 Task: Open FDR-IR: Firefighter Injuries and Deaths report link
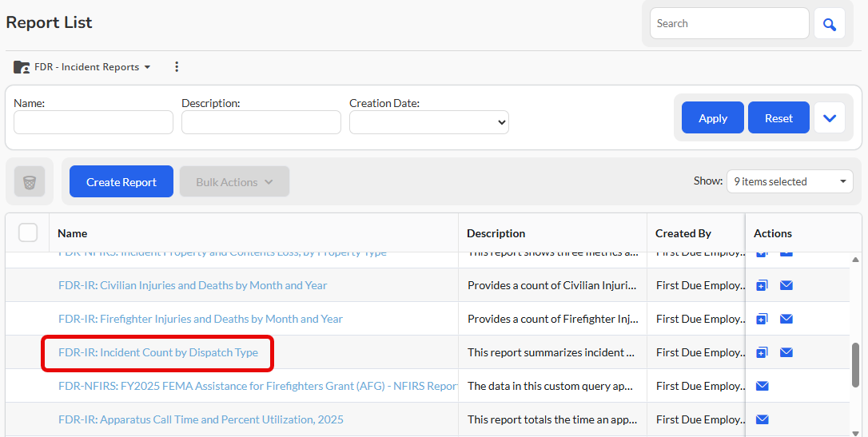(x=201, y=320)
